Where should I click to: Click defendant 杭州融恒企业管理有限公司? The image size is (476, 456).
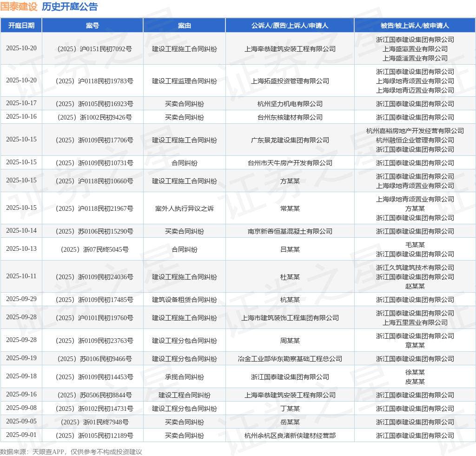(415, 140)
